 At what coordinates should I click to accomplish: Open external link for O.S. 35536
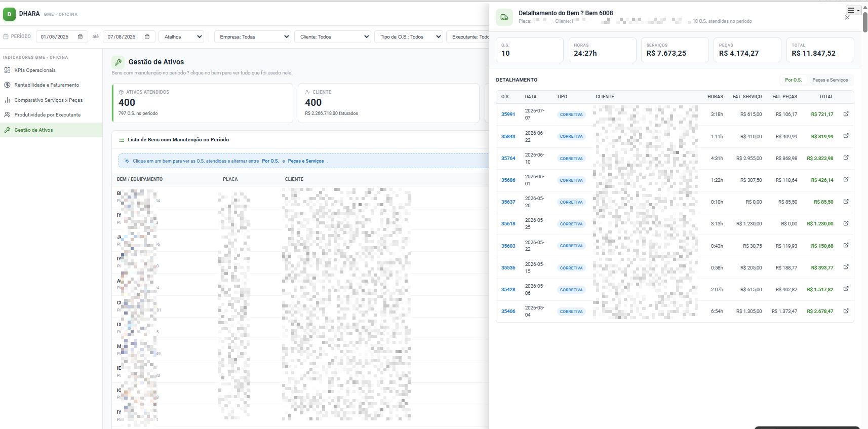click(846, 267)
